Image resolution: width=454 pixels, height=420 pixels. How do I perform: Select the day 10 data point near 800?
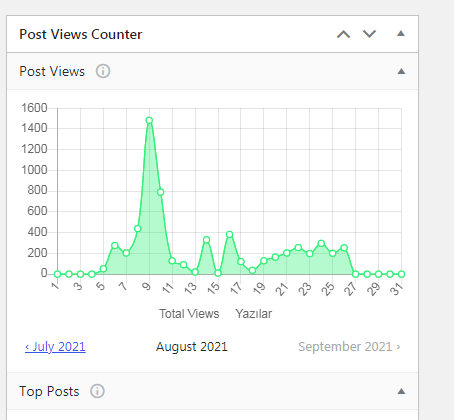click(161, 192)
